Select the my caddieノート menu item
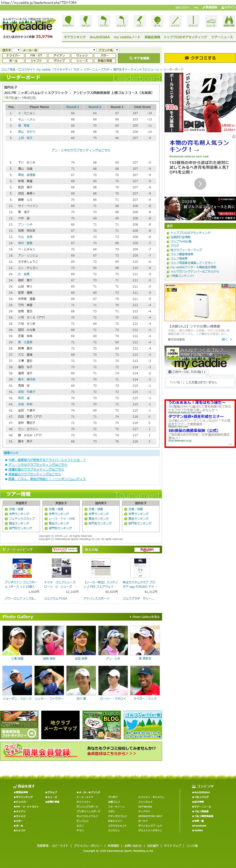 click(x=127, y=37)
